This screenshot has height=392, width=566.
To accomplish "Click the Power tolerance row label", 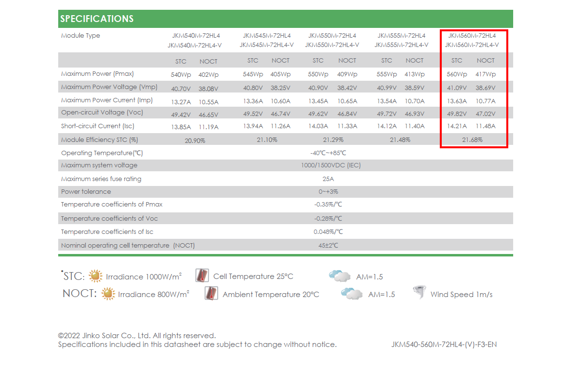I will pyautogui.click(x=86, y=192).
